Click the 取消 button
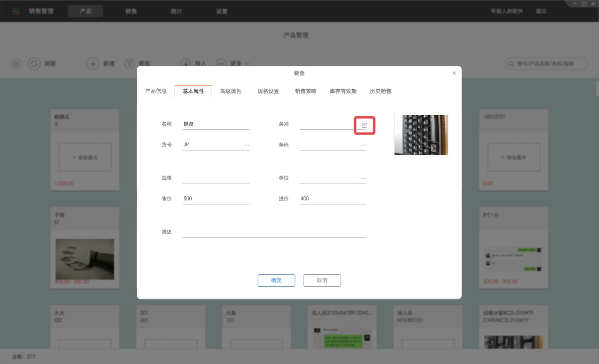Screen dimensions: 599x364 point(322,280)
